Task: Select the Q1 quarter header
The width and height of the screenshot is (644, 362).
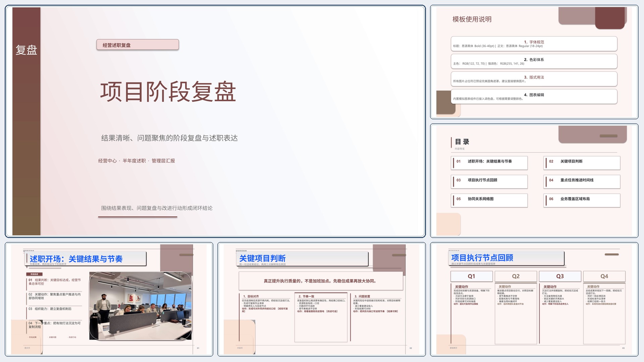Action: tap(472, 276)
